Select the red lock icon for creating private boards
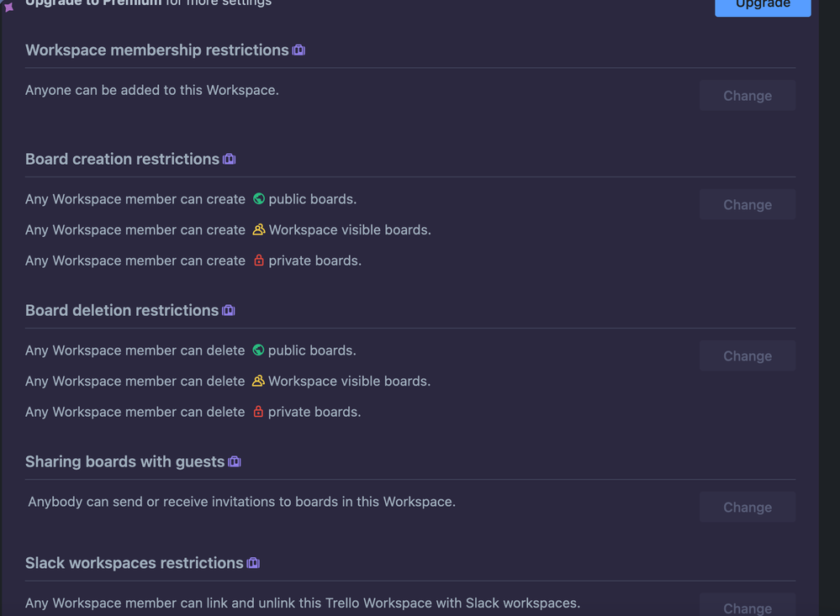This screenshot has height=616, width=840. click(x=258, y=260)
